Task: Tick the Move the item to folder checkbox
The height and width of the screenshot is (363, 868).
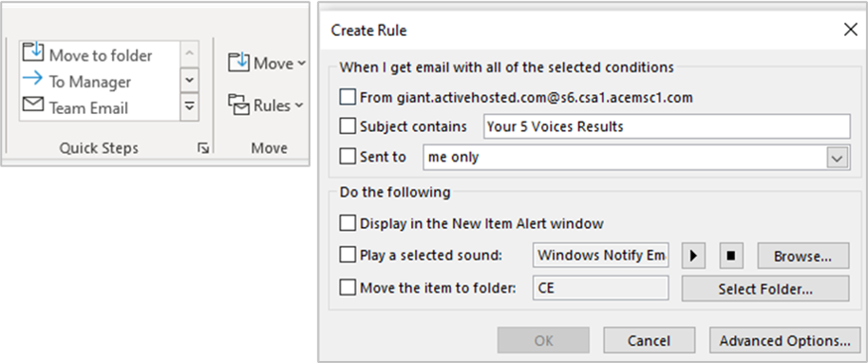Action: coord(348,288)
